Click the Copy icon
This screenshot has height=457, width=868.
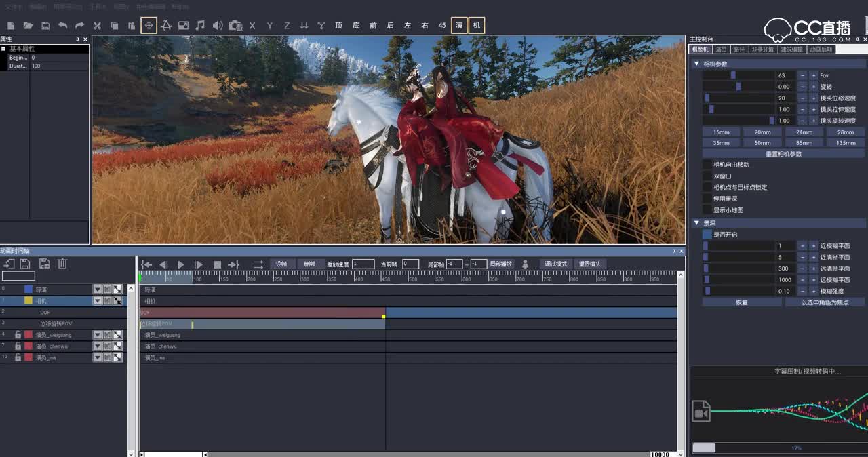click(x=114, y=26)
